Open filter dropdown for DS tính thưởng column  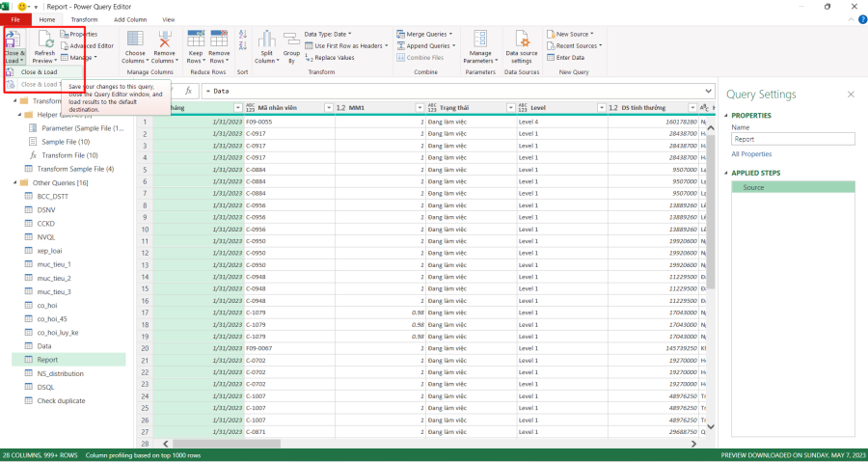coord(692,108)
